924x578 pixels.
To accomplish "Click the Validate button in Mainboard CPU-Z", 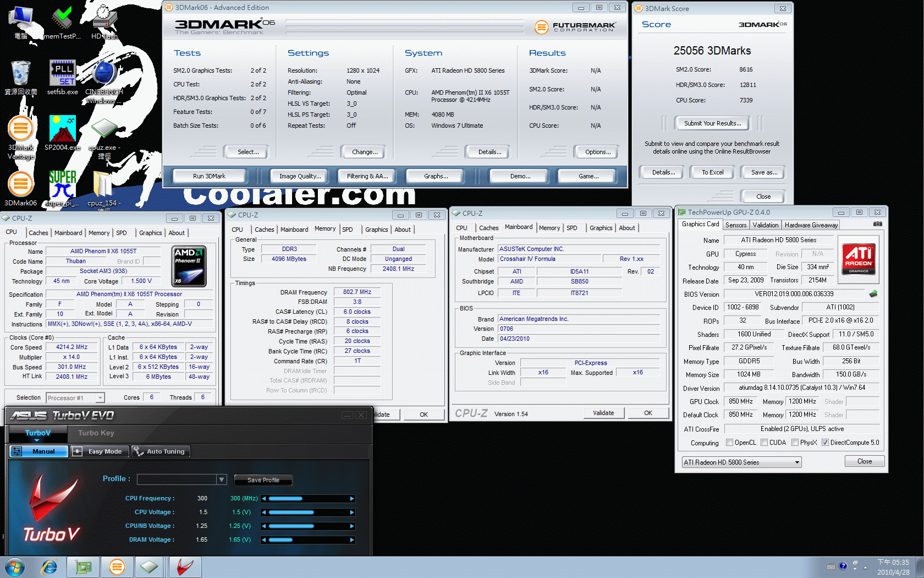I will [603, 413].
